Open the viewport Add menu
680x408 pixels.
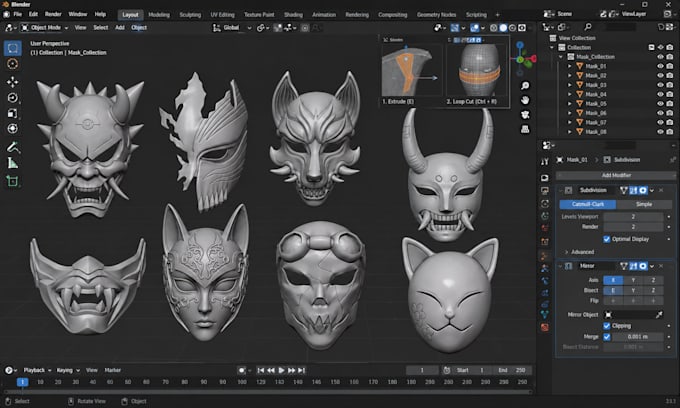[x=120, y=28]
